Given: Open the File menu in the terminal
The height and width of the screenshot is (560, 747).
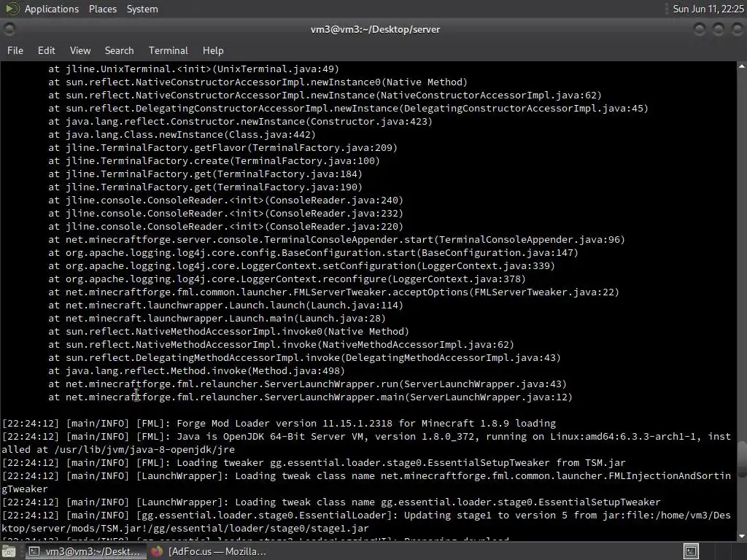Looking at the screenshot, I should [x=15, y=50].
